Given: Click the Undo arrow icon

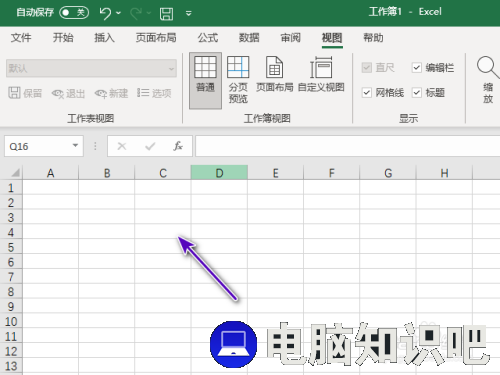Looking at the screenshot, I should coord(105,13).
